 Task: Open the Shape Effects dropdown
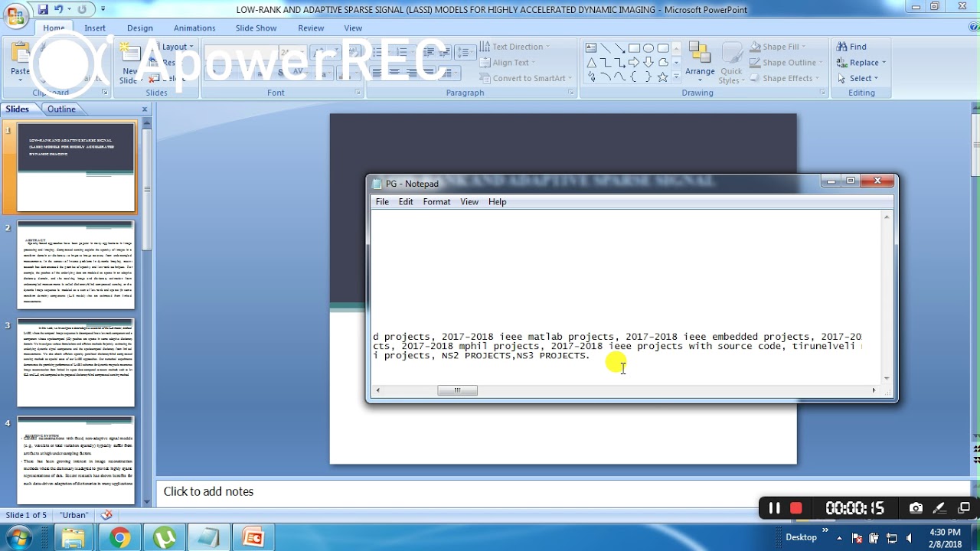[x=784, y=78]
